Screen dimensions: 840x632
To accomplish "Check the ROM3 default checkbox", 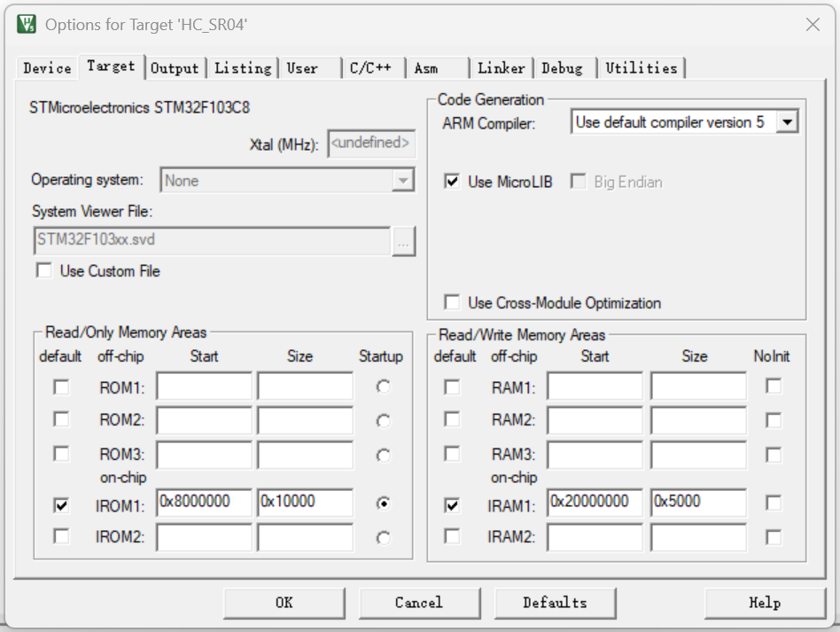I will coord(61,454).
